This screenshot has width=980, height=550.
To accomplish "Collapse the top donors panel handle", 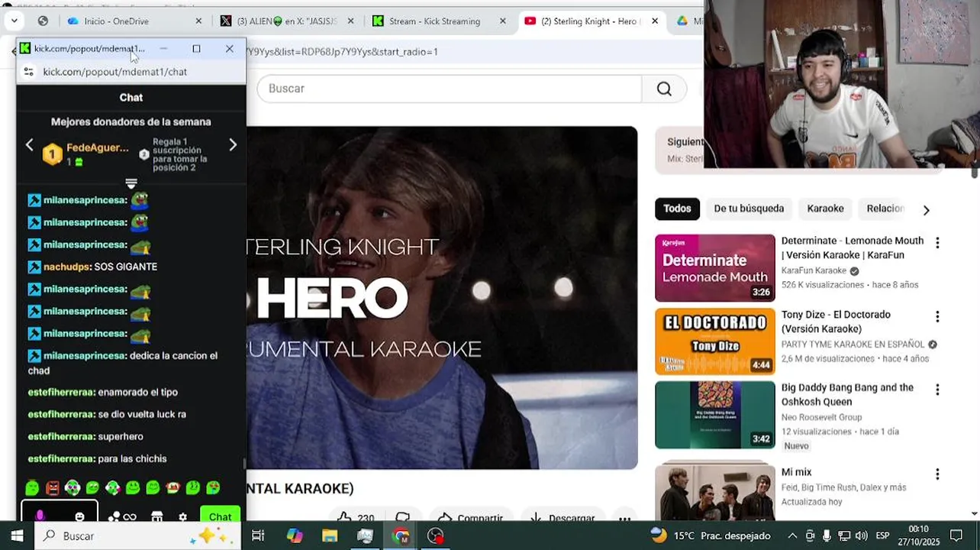I will pos(131,183).
